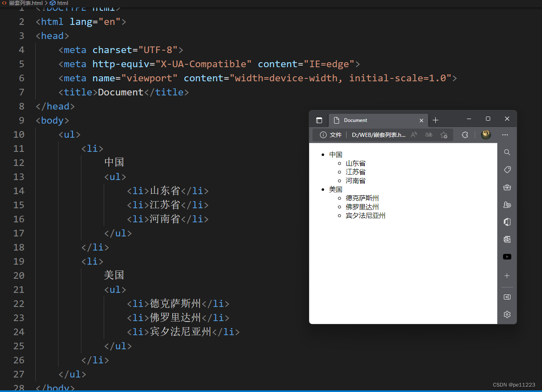Click 山东省 in the rendered page

pos(356,163)
